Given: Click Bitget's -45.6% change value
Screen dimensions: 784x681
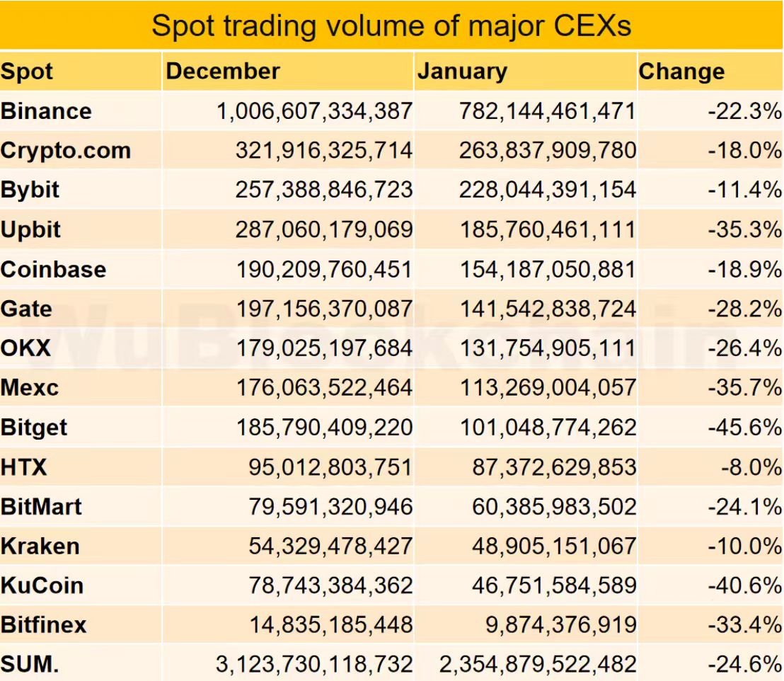Looking at the screenshot, I should coord(744,428).
